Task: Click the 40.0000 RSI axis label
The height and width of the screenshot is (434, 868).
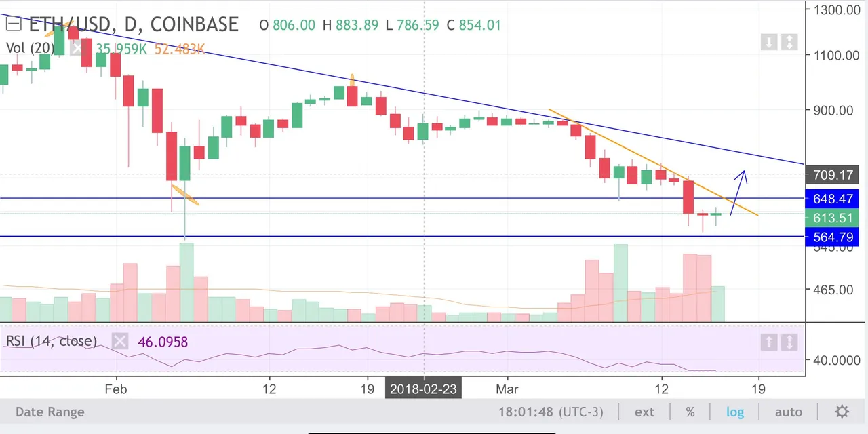Action: click(837, 360)
